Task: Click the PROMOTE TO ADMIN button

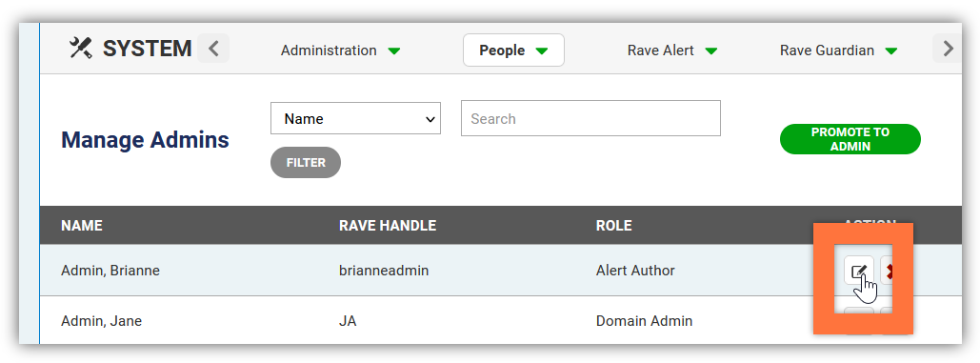Action: 850,139
